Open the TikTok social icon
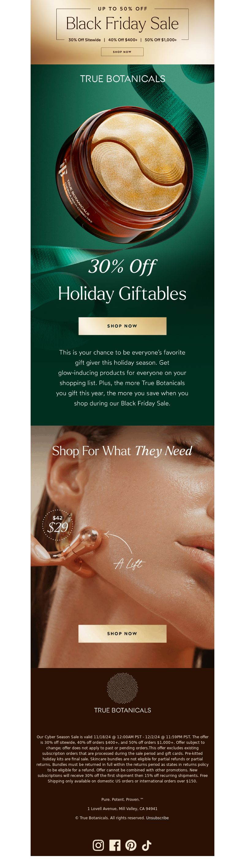The width and height of the screenshot is (245, 868). pos(146,845)
